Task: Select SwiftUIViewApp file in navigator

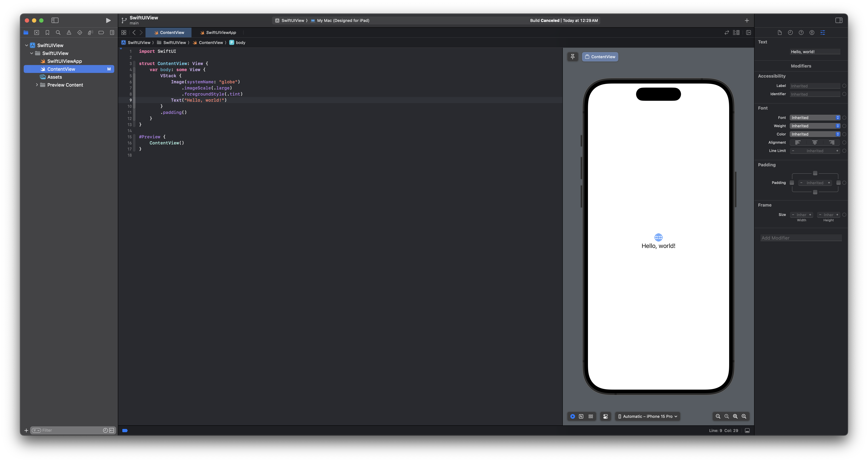Action: 64,61
